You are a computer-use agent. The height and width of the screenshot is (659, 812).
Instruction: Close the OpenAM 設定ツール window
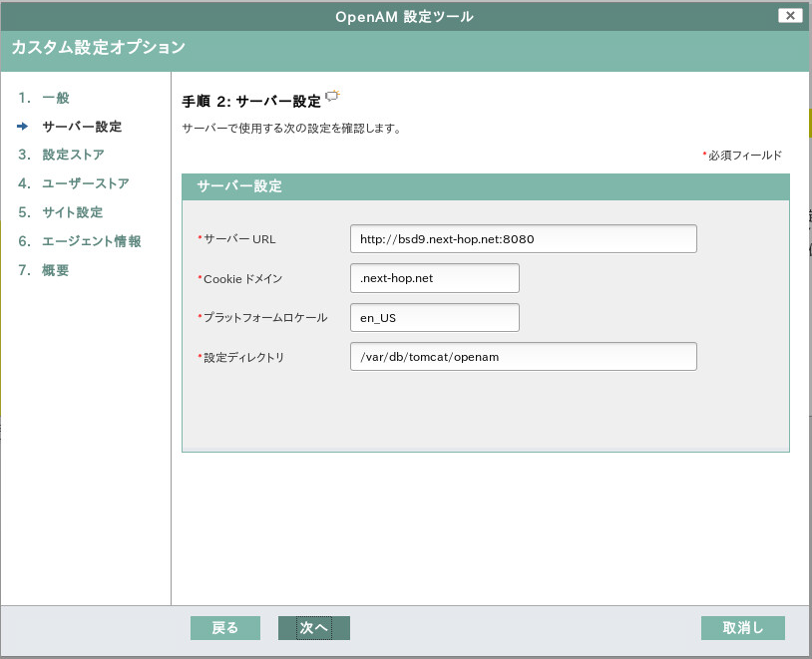pos(790,15)
